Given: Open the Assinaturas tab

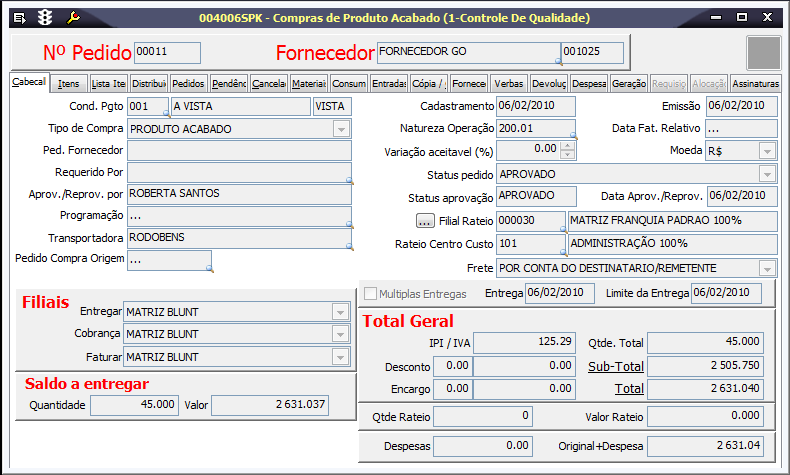Looking at the screenshot, I should (755, 84).
